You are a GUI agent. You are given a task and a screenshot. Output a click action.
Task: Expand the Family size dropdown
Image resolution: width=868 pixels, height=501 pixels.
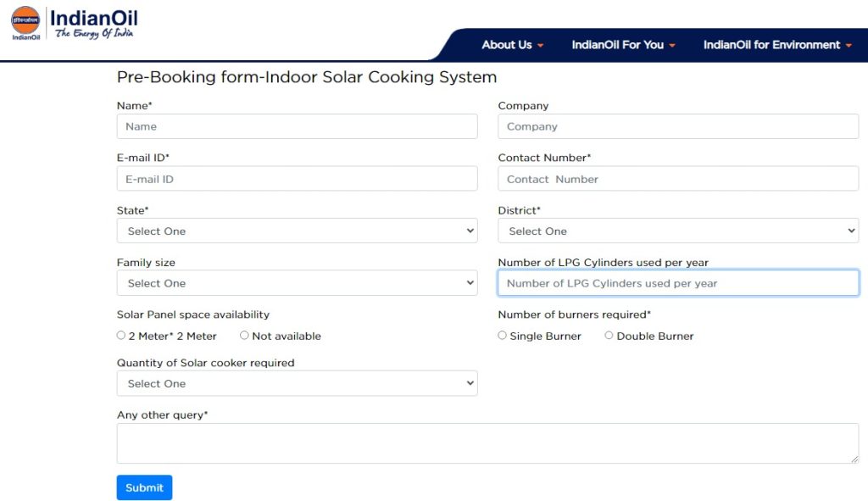click(297, 283)
